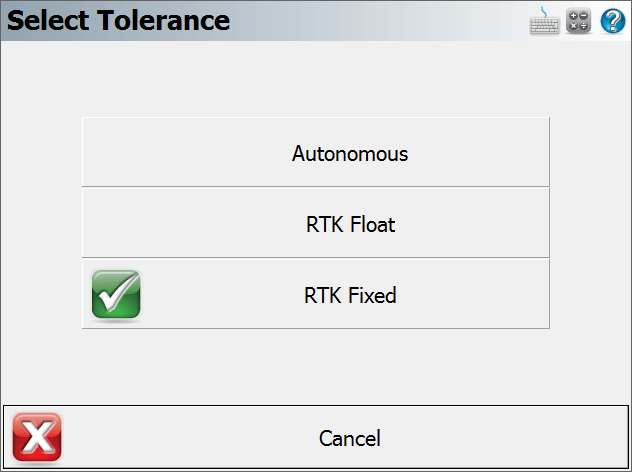Get help on the Select Tolerance screen
This screenshot has height=472, width=632.
[x=613, y=21]
